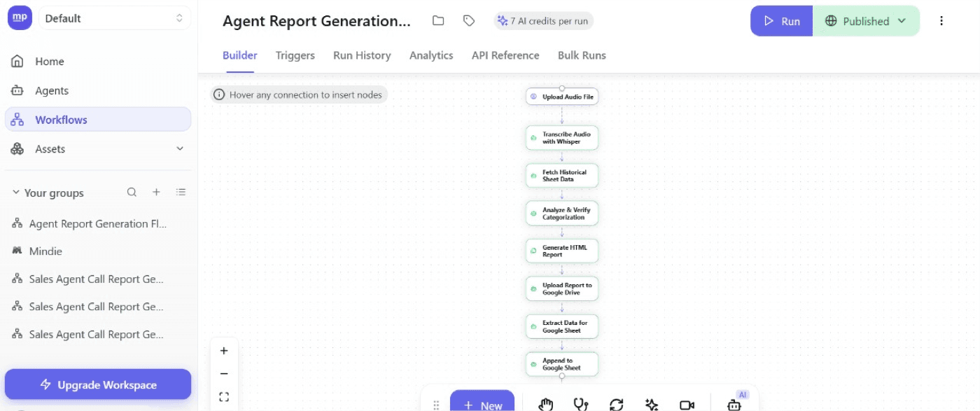Zoom in on the canvas

[224, 351]
